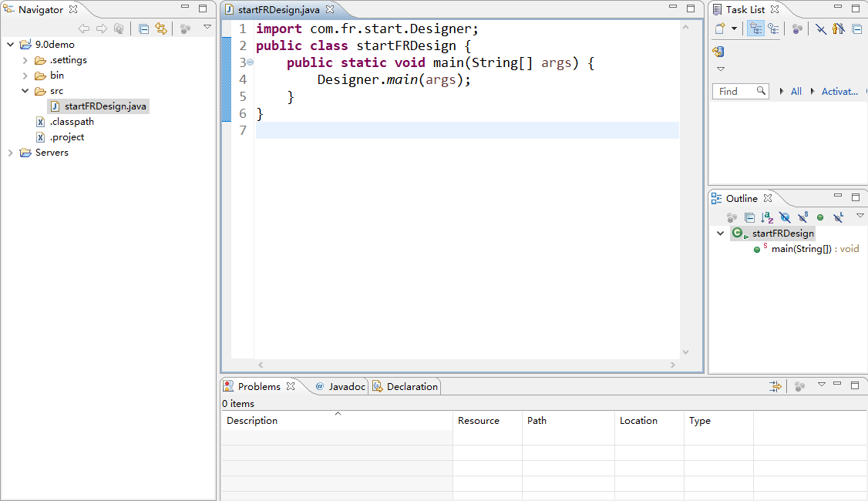Click the Activate link in Task List
Image resolution: width=868 pixels, height=501 pixels.
click(x=839, y=91)
